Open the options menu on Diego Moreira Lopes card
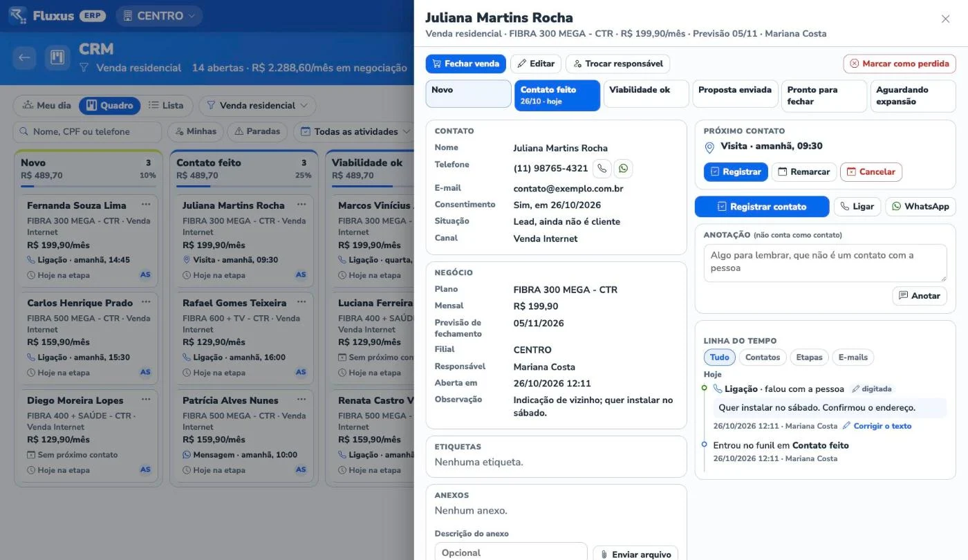Screen dimensions: 968x560 146,400
